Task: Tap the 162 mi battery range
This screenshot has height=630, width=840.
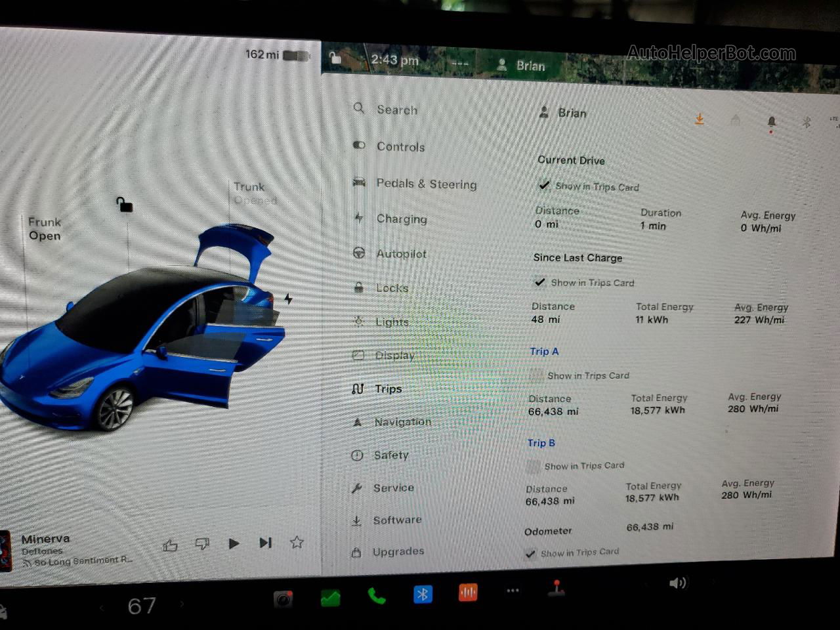Action: [x=262, y=54]
